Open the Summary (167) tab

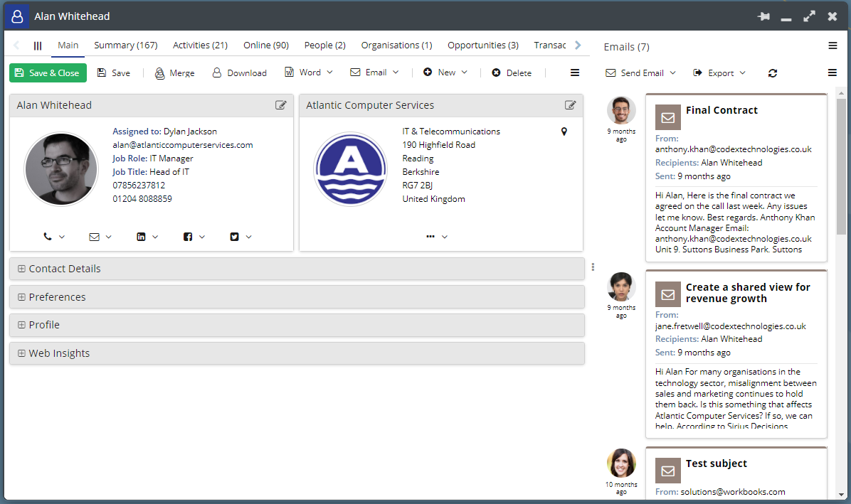126,45
